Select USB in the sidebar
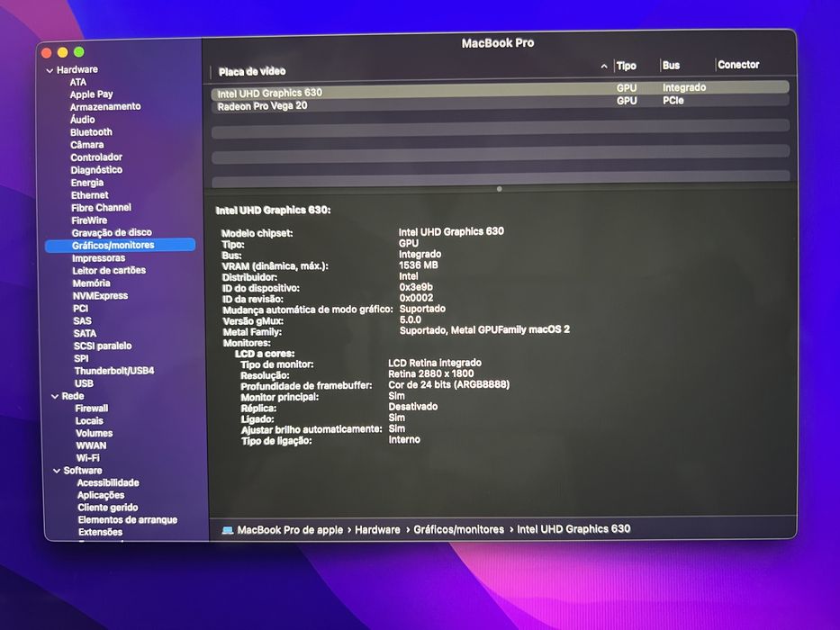The height and width of the screenshot is (630, 840). pyautogui.click(x=84, y=383)
